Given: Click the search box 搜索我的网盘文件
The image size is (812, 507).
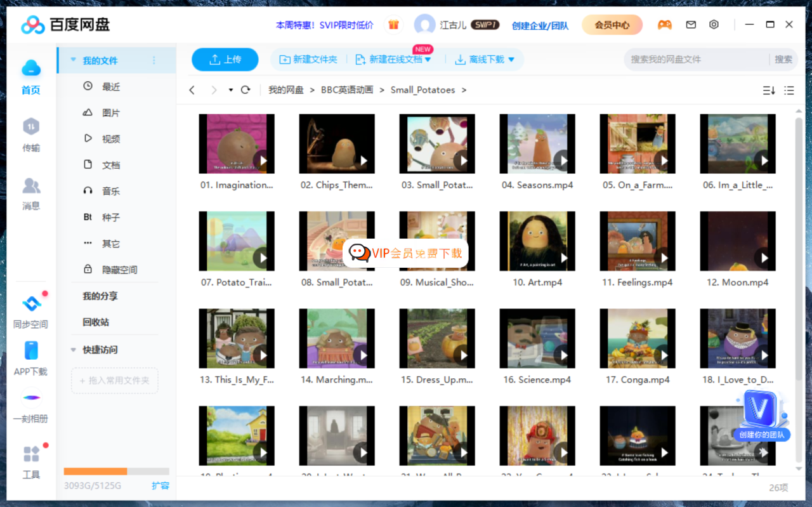Looking at the screenshot, I should 695,60.
